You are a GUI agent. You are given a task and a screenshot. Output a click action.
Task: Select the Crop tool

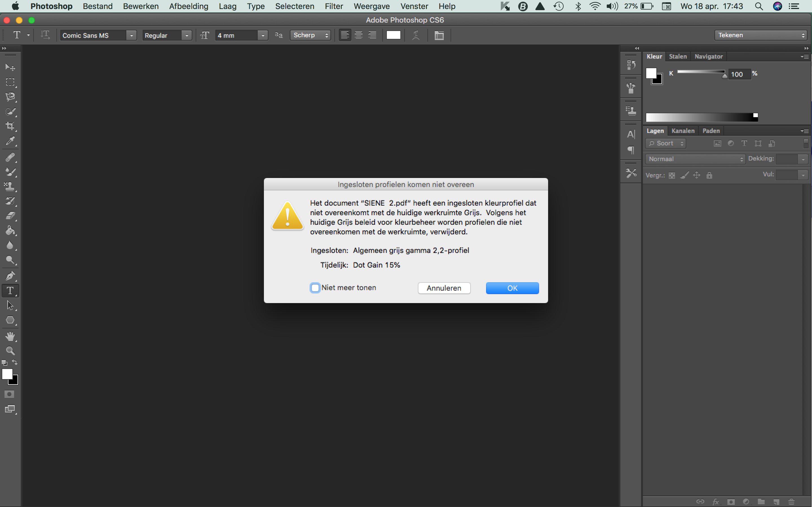tap(10, 126)
